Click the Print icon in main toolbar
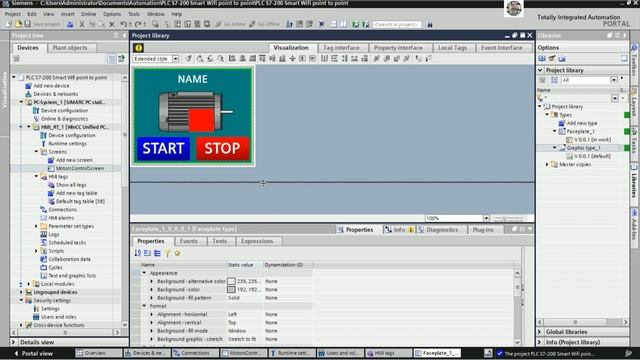The image size is (640, 360). point(70,24)
